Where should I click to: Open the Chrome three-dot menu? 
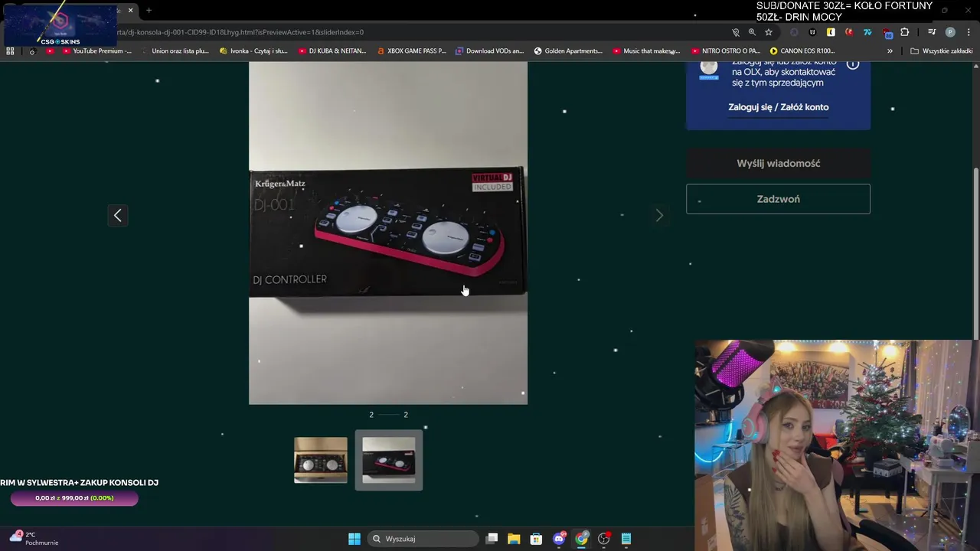click(x=969, y=32)
